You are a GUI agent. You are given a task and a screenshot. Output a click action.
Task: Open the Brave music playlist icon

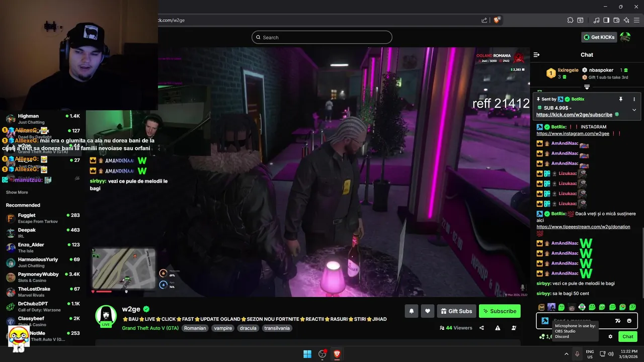click(597, 20)
